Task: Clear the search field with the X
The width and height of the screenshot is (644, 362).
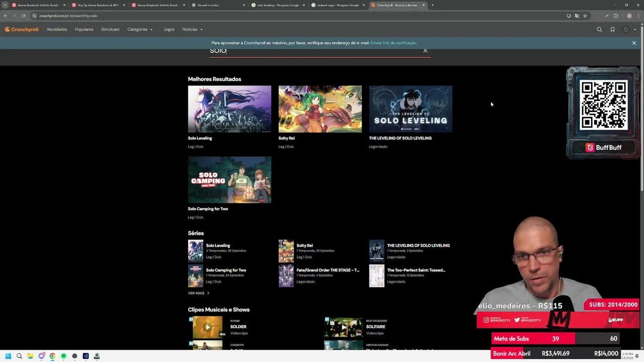Action: [425, 51]
